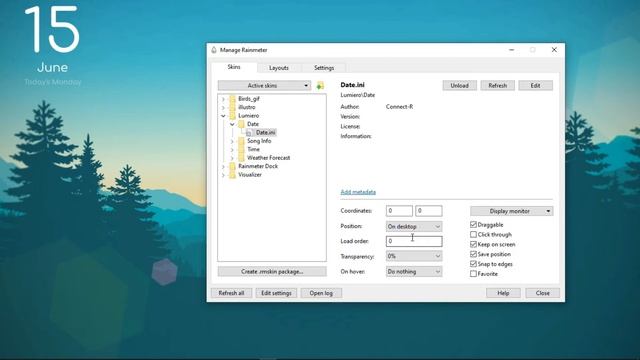Screen dimensions: 640x360
Task: Switch to the Skins tab
Action: pos(234,67)
